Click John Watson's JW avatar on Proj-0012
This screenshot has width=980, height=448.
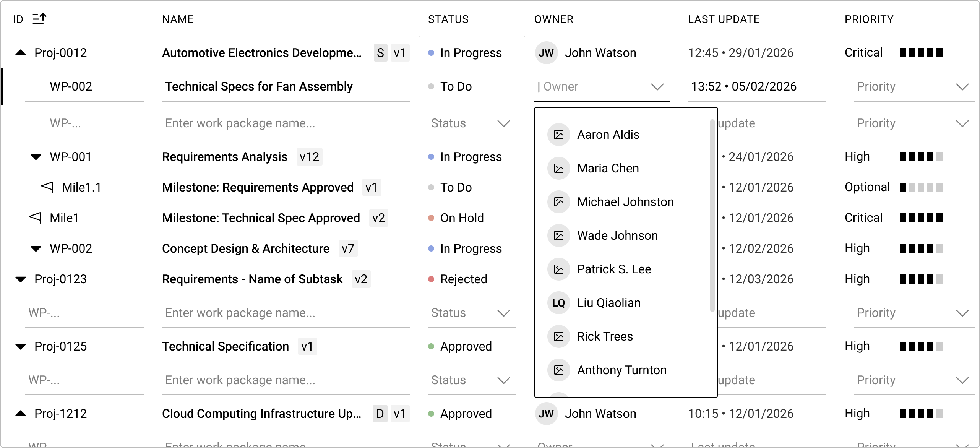pos(547,53)
